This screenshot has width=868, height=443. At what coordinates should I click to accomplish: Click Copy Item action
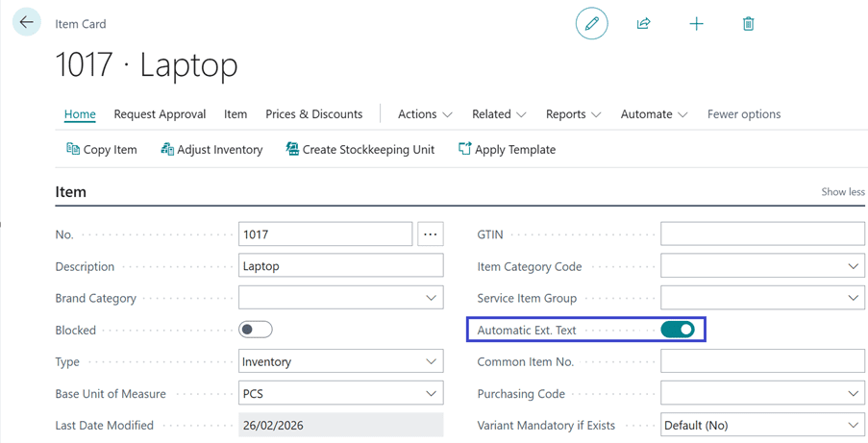[101, 149]
